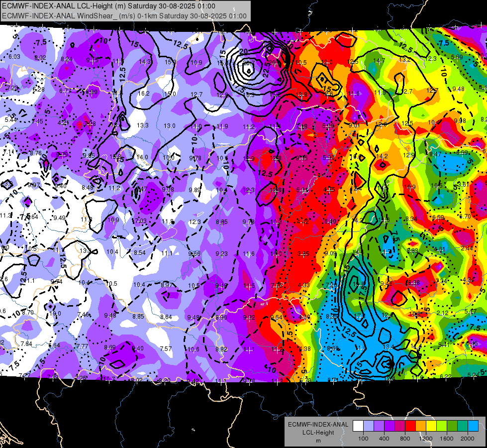Screen dimensions: 487x448
Task: Click the '7.20' wind shear value
Action: (x=331, y=285)
